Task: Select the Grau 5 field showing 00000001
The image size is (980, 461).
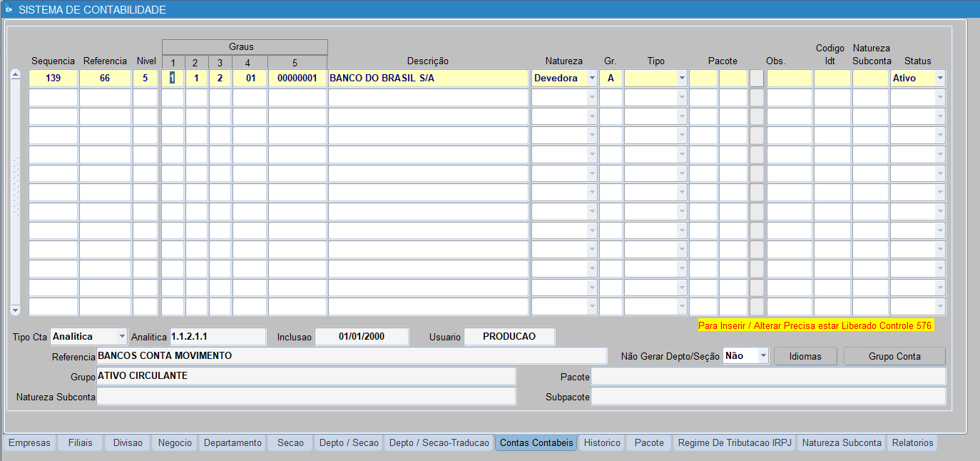Action: point(297,78)
